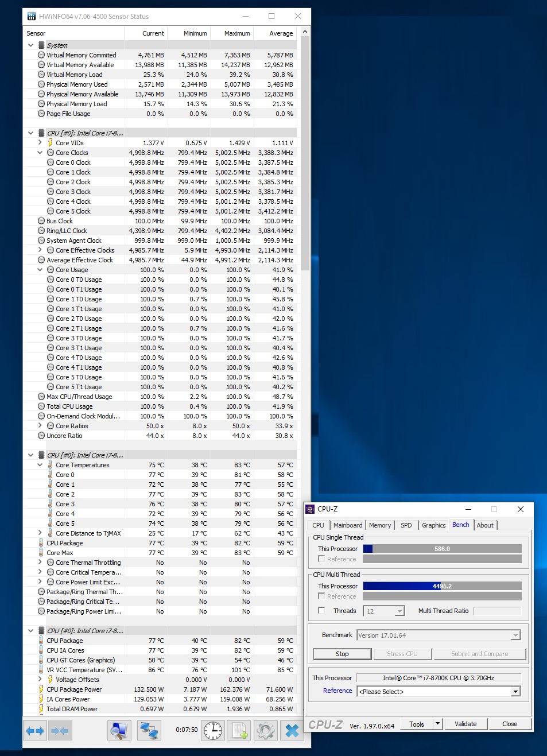Image resolution: width=547 pixels, height=756 pixels.
Task: Click the Bus Clock sensor icon
Action: tap(41, 221)
